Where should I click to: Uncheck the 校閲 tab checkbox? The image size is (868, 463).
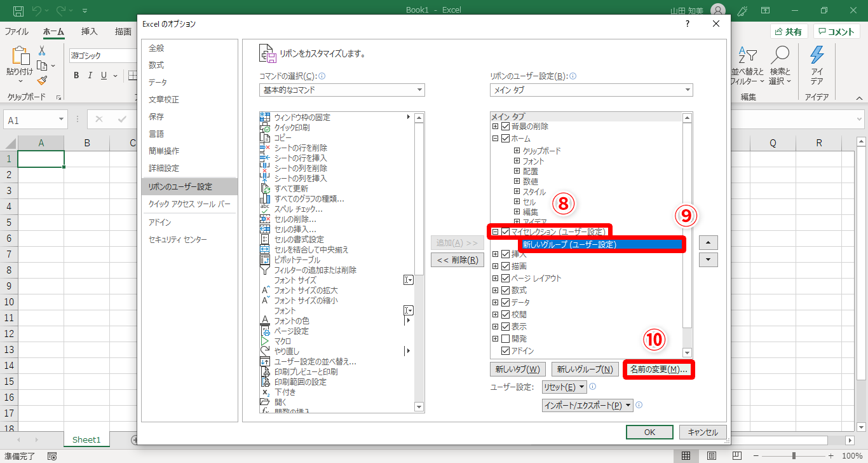pyautogui.click(x=506, y=315)
